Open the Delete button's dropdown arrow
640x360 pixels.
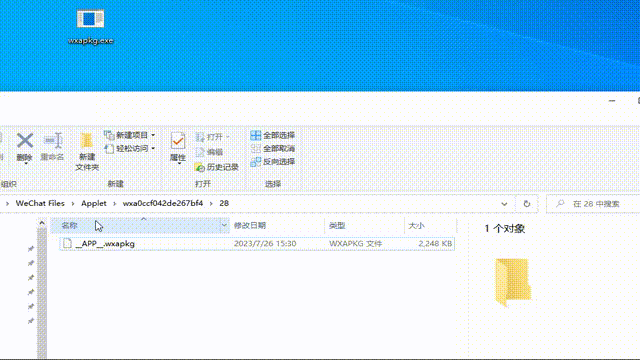click(25, 164)
